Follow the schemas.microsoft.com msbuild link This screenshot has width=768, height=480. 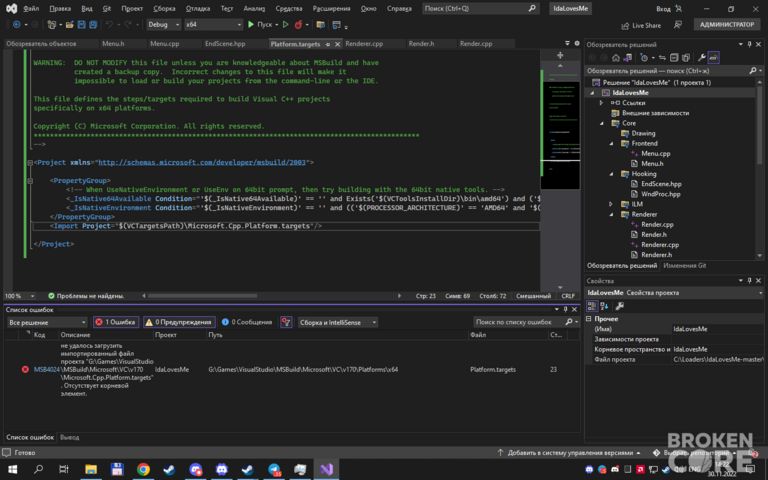pos(202,163)
